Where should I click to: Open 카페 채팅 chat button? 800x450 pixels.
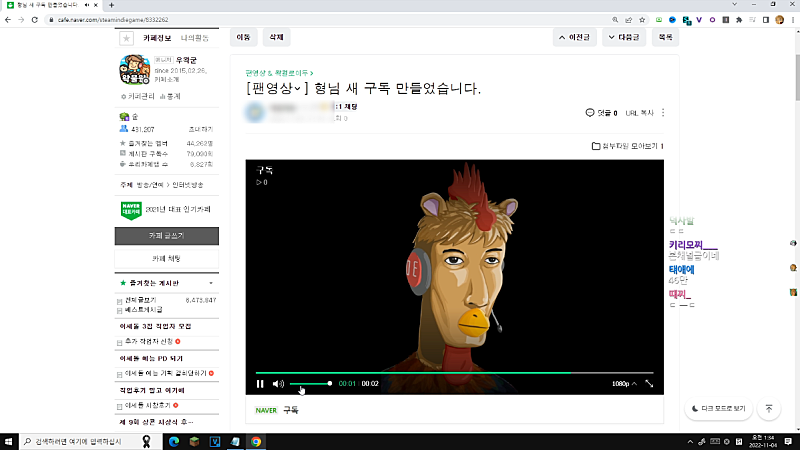(167, 259)
